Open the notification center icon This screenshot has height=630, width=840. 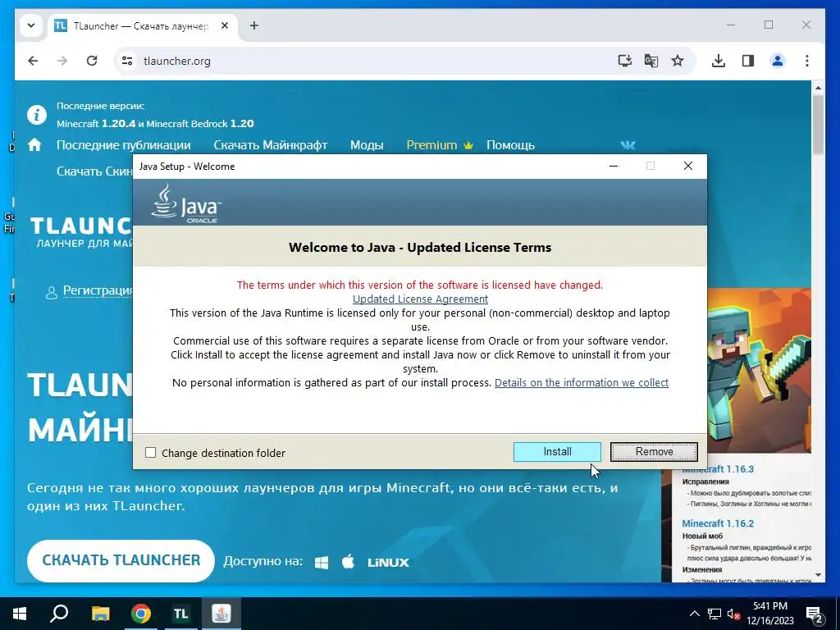pos(815,614)
